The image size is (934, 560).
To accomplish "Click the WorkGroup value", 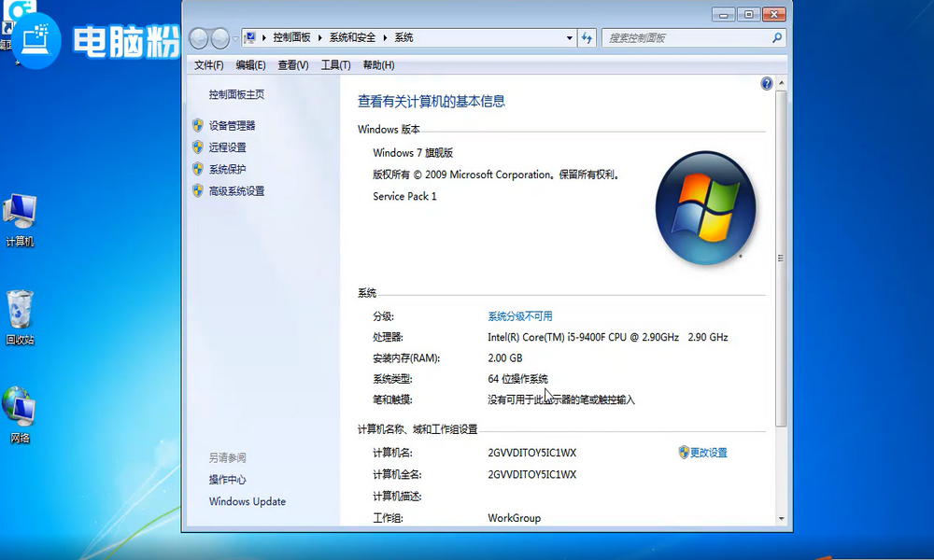I will (x=514, y=518).
